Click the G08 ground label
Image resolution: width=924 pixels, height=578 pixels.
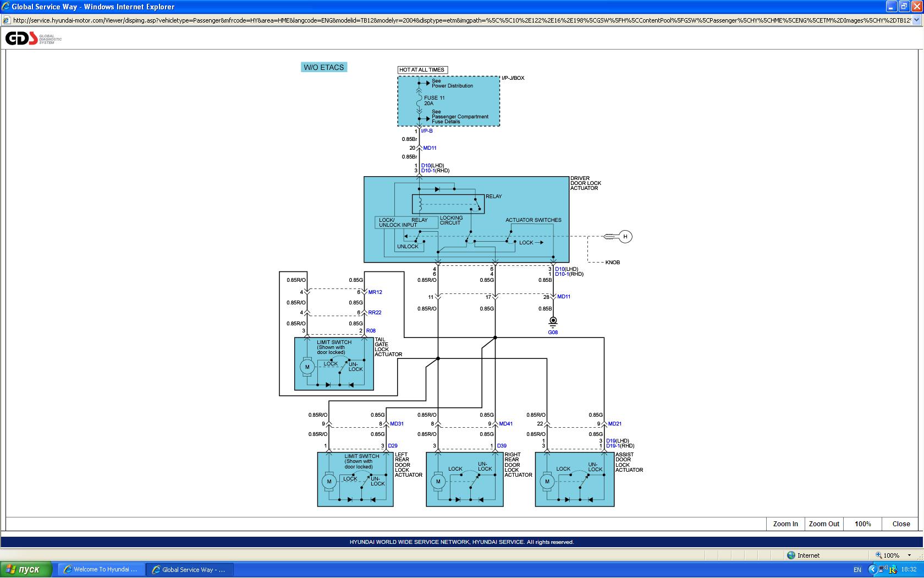pyautogui.click(x=553, y=332)
